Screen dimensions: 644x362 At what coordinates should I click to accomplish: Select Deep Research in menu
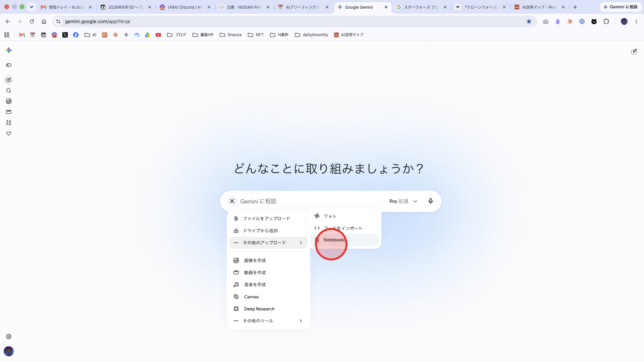pyautogui.click(x=268, y=309)
